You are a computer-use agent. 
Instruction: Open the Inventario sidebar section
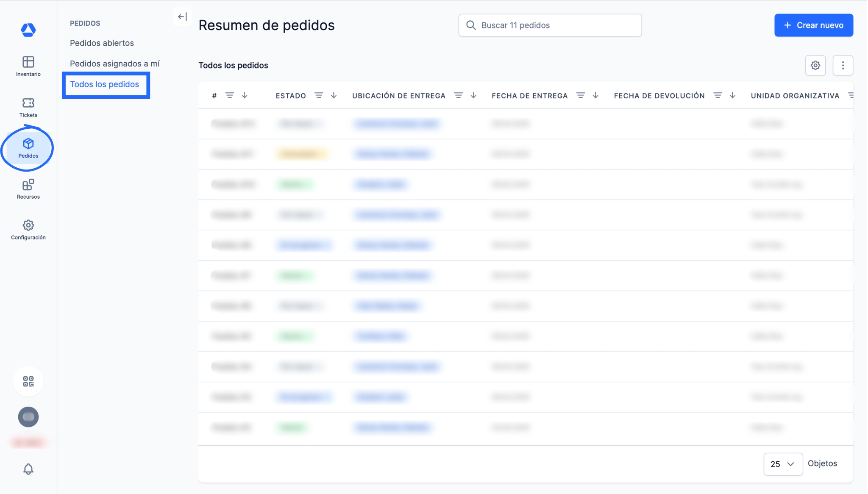(x=28, y=66)
